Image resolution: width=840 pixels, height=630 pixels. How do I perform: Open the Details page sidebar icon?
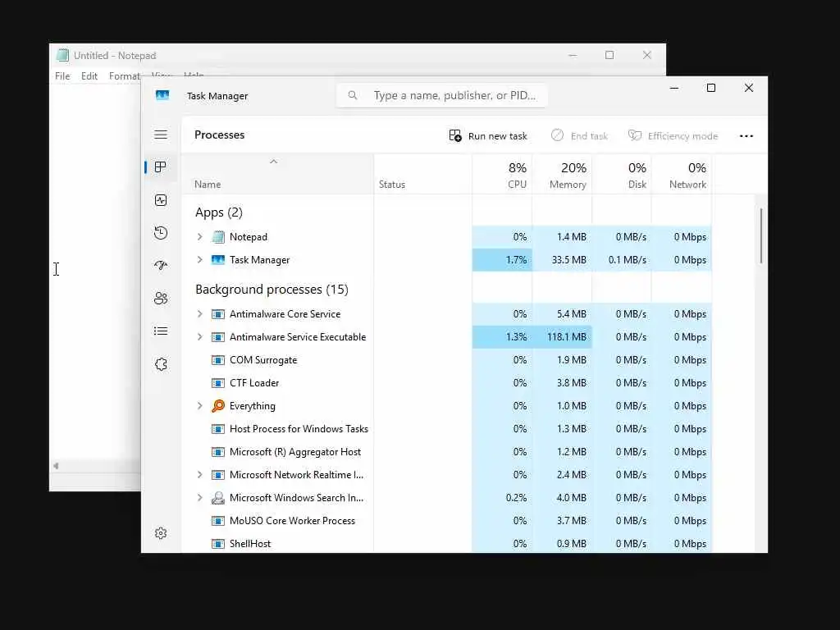click(x=161, y=331)
